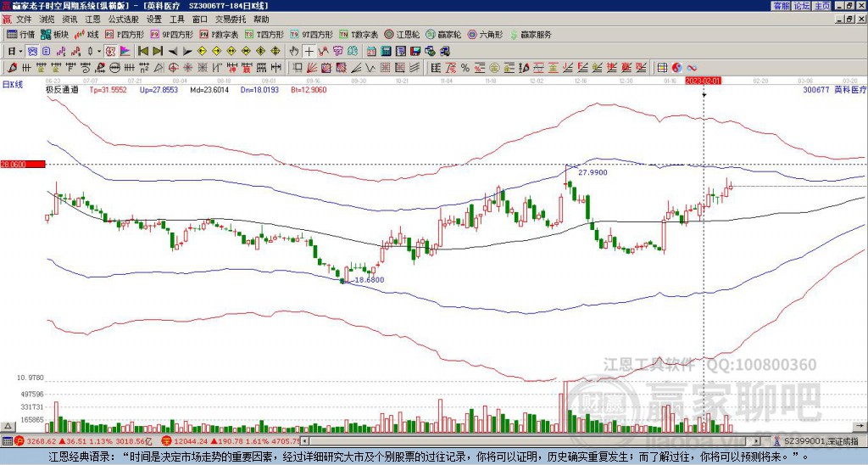The image size is (868, 465).
Task: Click the 18.6800 low price label
Action: (370, 280)
